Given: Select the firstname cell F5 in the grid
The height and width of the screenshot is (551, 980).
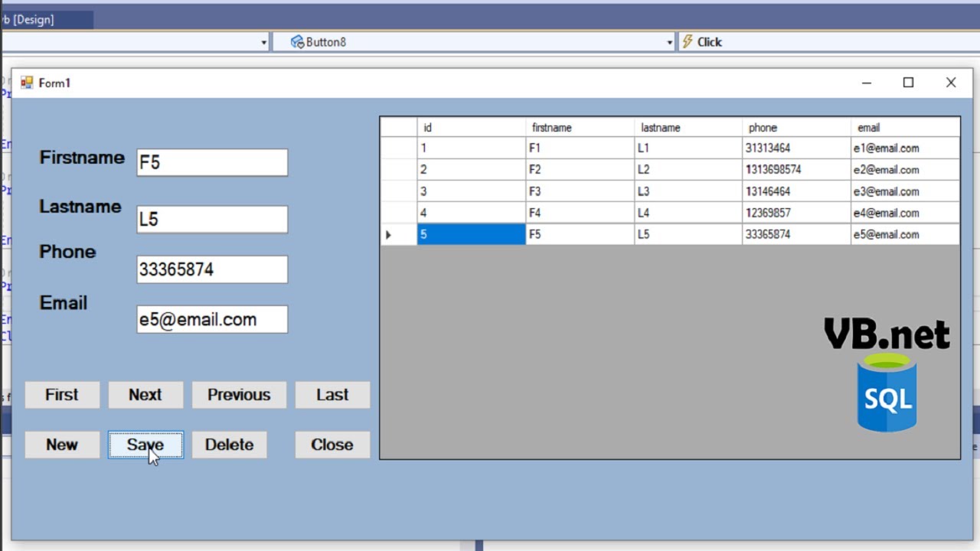Looking at the screenshot, I should point(580,235).
